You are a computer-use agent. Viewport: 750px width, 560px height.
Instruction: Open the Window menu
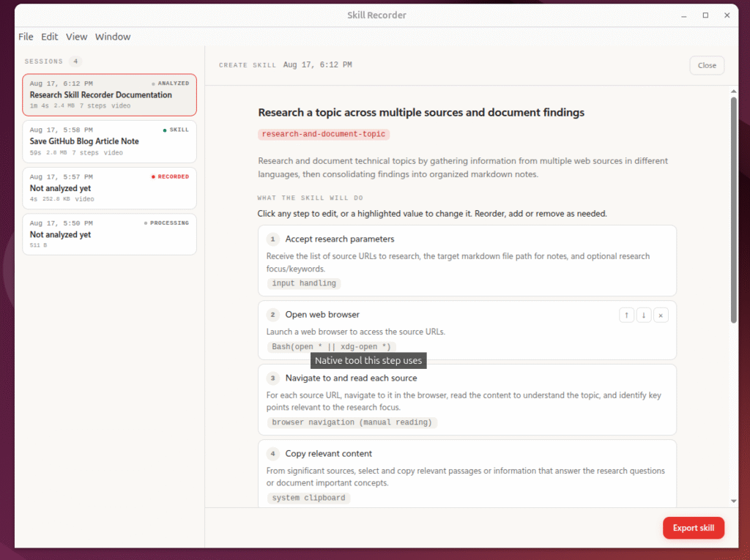click(x=112, y=37)
